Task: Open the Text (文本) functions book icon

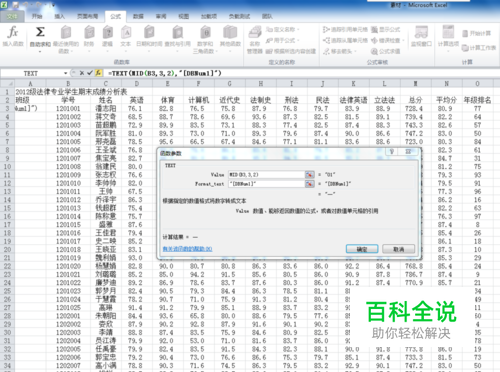Action: click(x=126, y=33)
